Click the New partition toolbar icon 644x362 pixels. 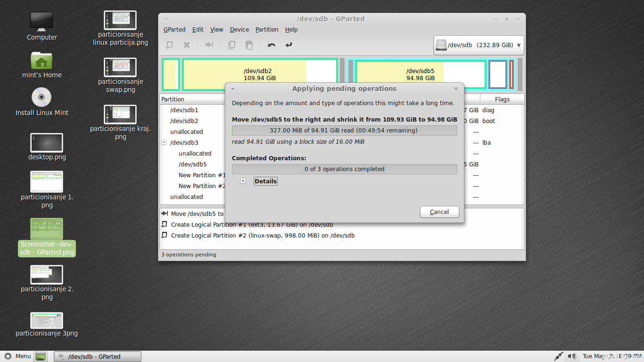169,45
